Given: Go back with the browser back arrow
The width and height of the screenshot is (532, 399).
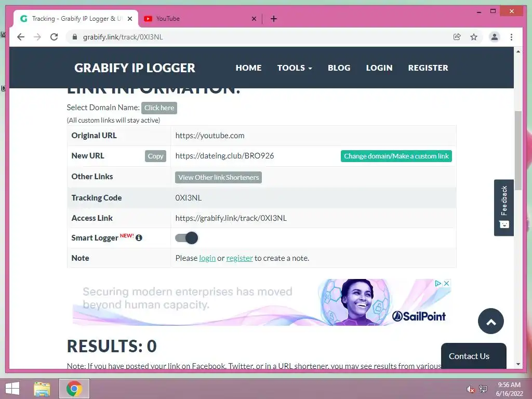Looking at the screenshot, I should click(x=21, y=37).
